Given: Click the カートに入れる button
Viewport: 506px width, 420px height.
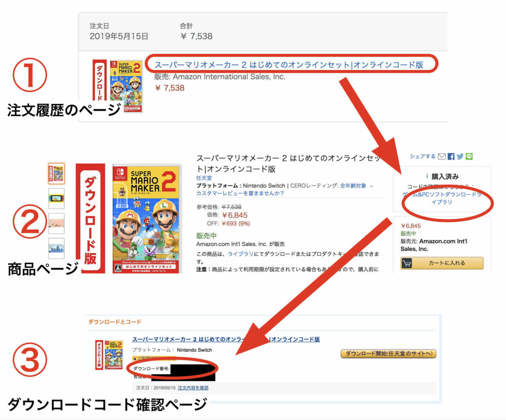Looking at the screenshot, I should [442, 263].
